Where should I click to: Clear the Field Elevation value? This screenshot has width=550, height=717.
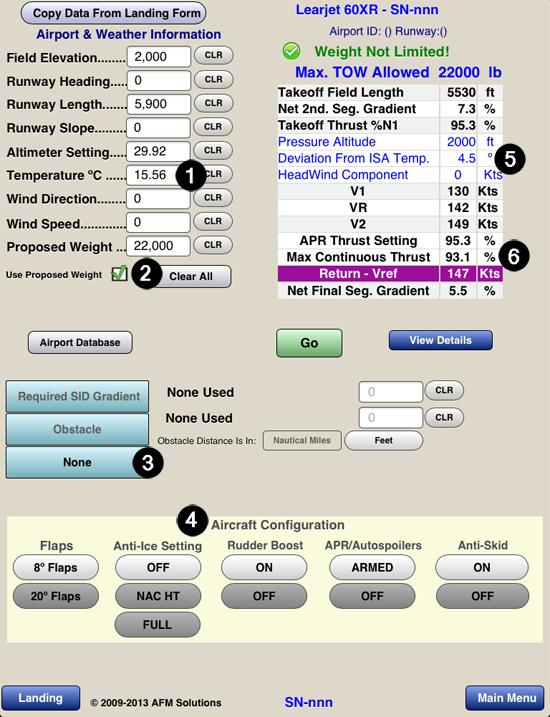pos(214,55)
